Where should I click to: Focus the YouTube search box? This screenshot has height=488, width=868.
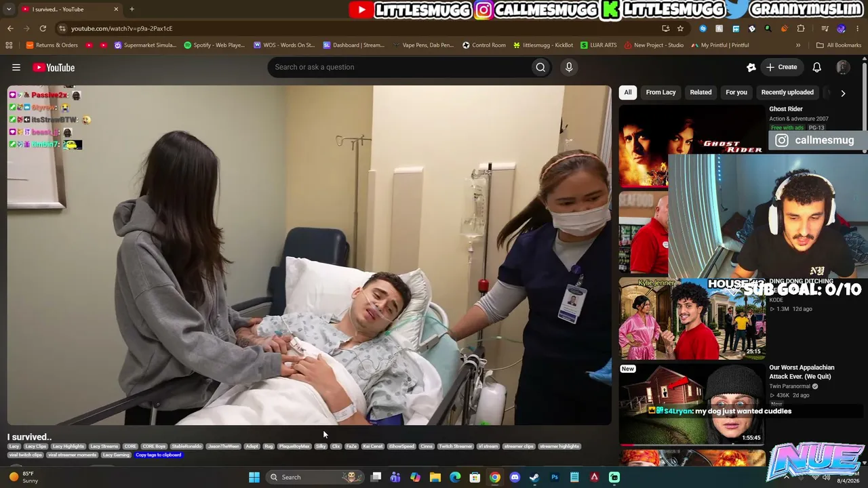(x=400, y=67)
